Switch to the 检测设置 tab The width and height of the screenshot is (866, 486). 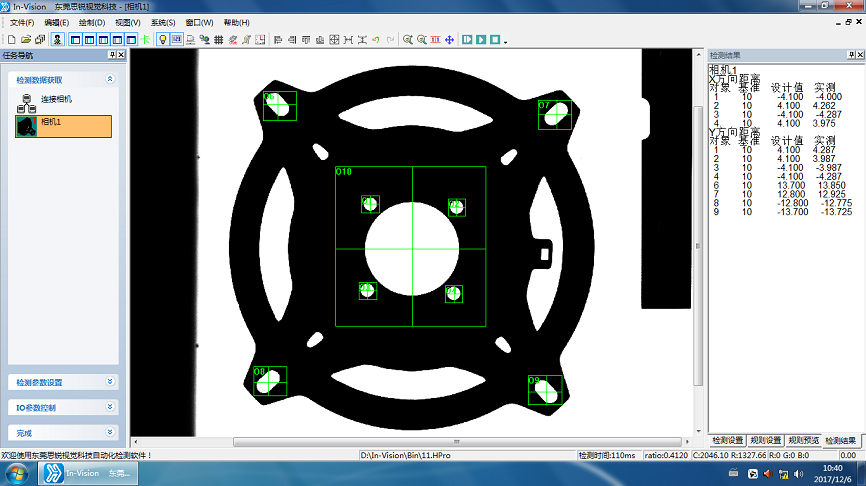coord(727,440)
